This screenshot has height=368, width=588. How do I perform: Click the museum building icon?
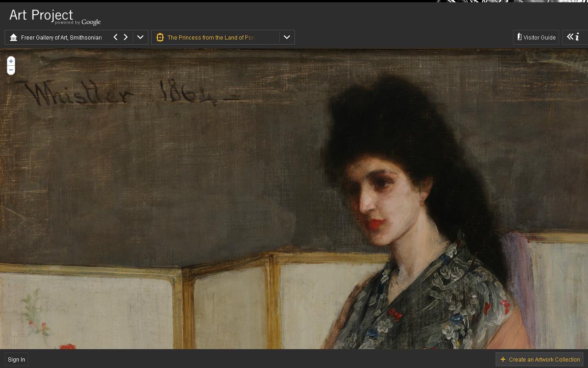[x=13, y=37]
